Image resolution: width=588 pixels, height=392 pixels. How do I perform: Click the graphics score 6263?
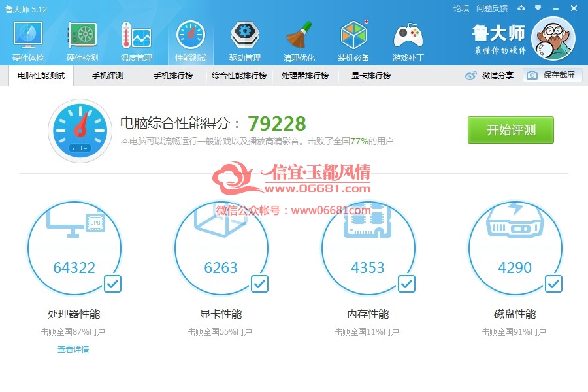pos(221,268)
